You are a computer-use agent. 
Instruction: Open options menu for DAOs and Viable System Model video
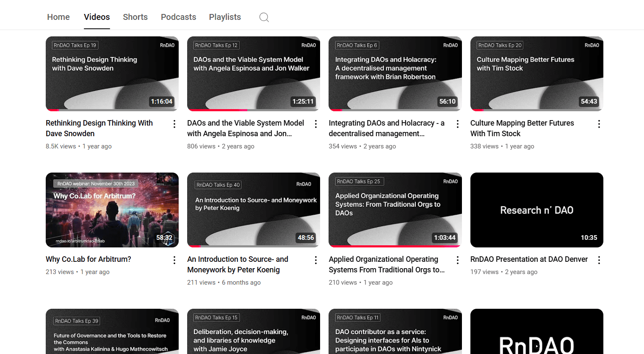point(315,124)
